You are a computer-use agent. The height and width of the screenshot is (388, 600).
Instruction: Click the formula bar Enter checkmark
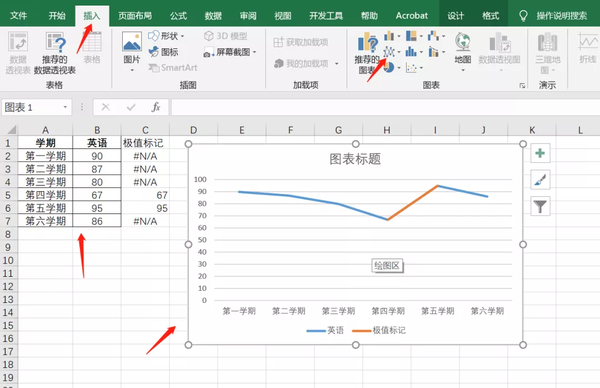[131, 107]
